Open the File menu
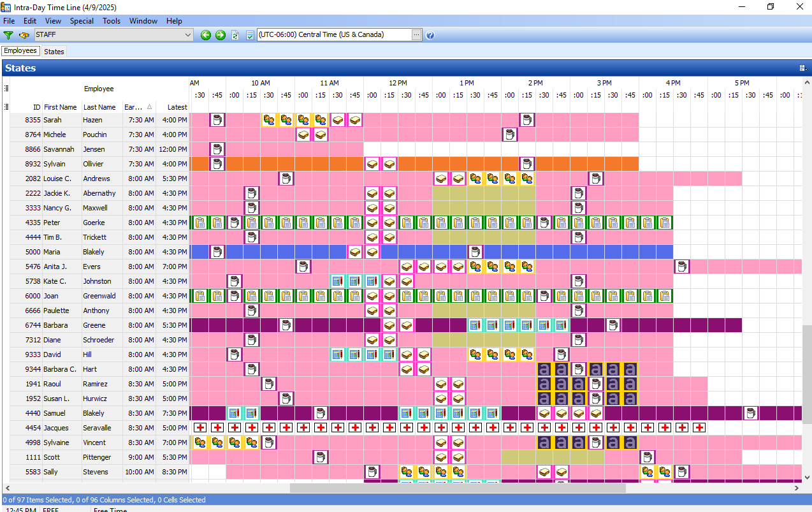Screen dimensions: 812x512 point(9,20)
